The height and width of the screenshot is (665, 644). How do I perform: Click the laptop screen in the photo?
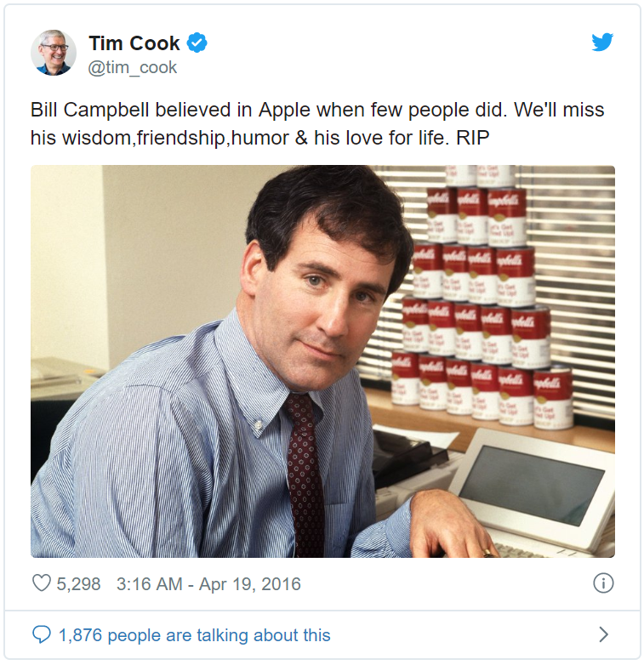coord(532,484)
